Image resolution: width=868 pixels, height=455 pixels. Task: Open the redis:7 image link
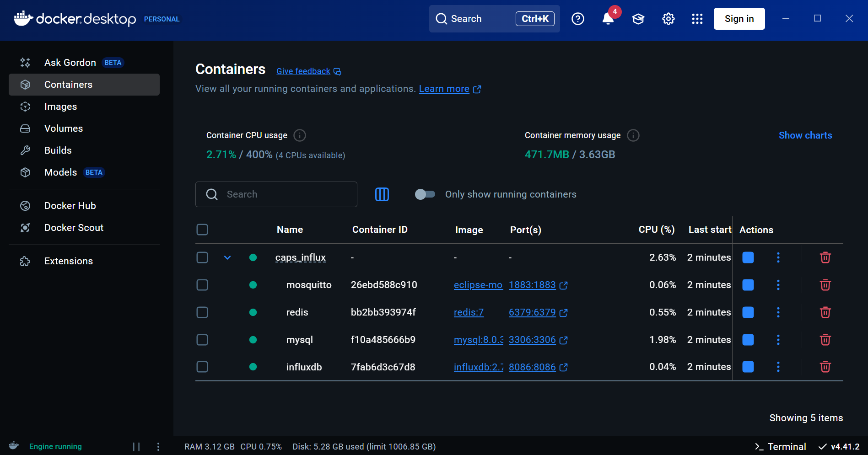click(469, 312)
